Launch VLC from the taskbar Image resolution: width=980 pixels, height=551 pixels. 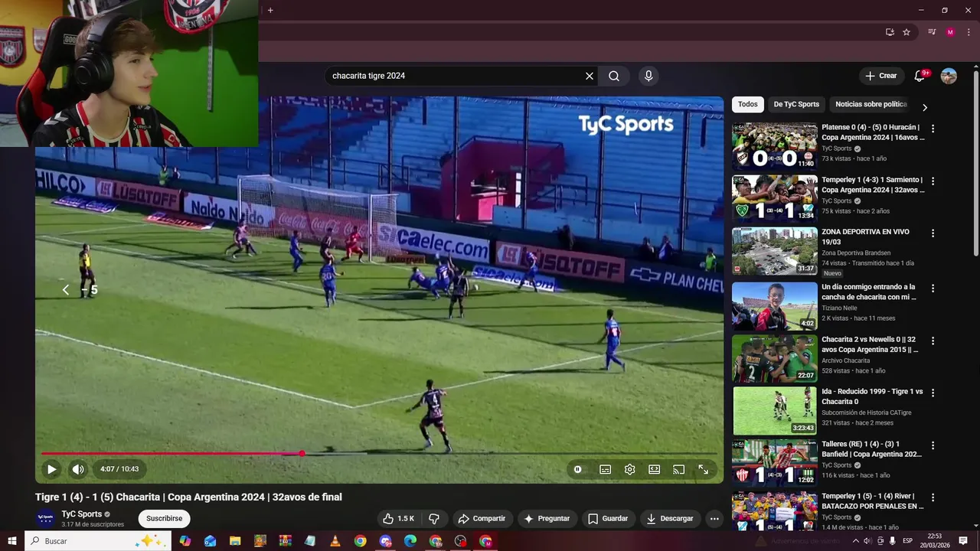click(335, 541)
